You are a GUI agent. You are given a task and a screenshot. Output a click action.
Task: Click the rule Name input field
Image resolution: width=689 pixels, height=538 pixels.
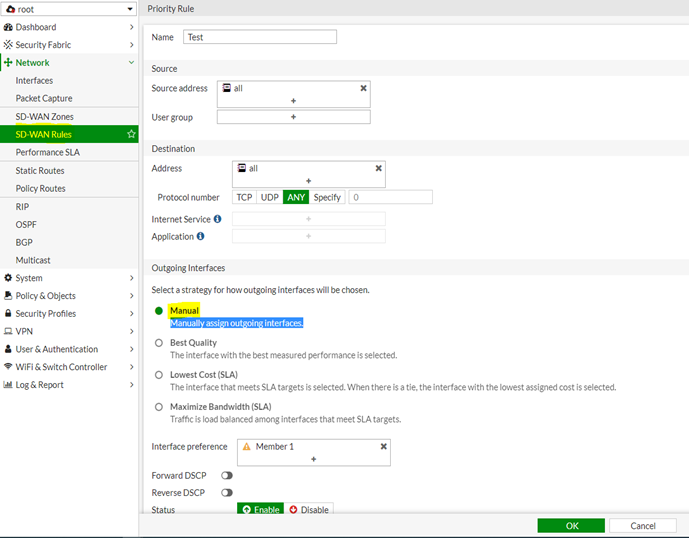tap(260, 37)
